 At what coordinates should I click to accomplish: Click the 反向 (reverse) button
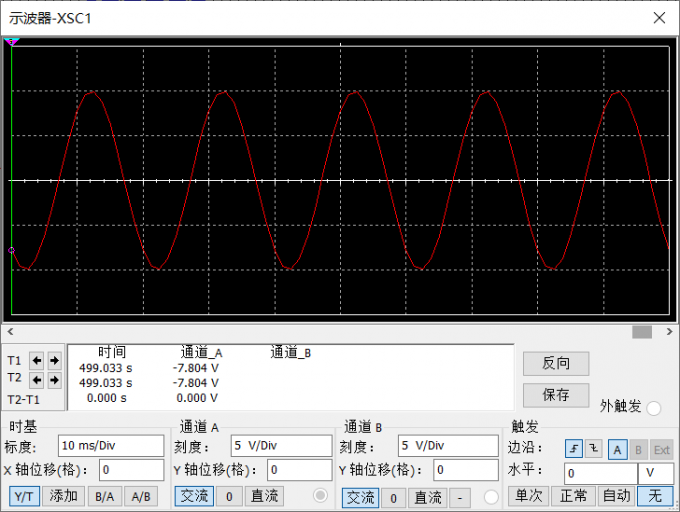[x=556, y=363]
